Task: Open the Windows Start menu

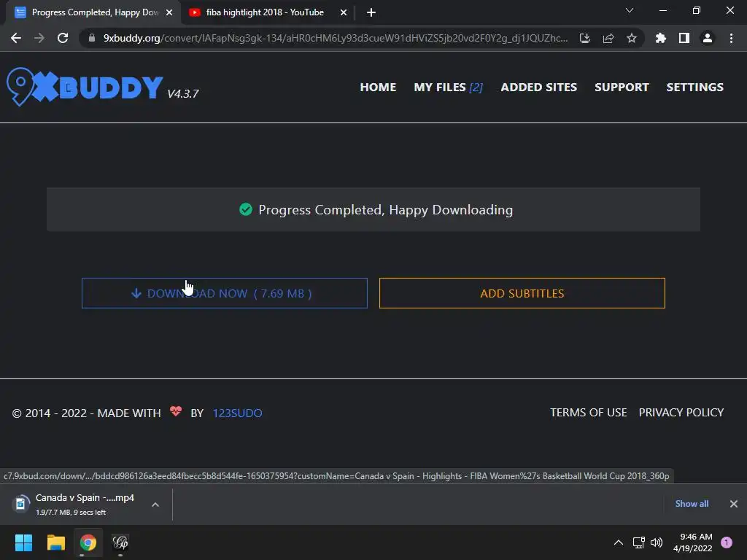Action: 23,542
